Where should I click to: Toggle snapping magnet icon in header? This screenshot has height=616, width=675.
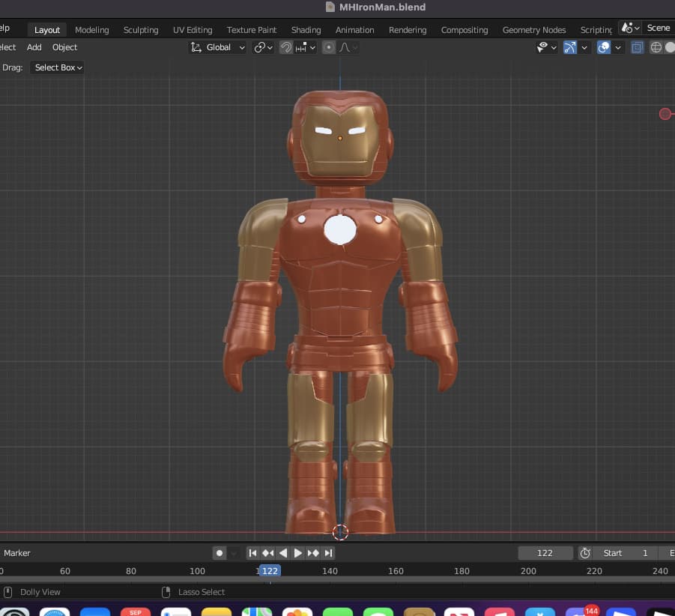click(x=285, y=47)
